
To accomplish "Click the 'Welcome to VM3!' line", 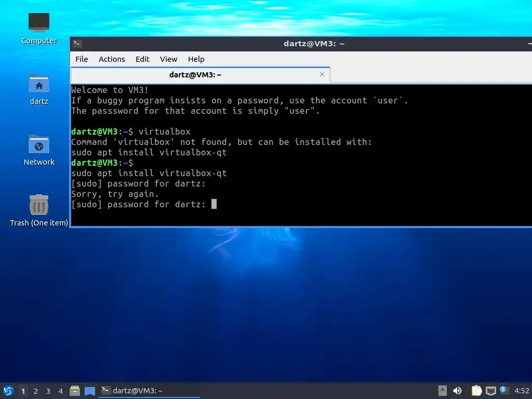I will (x=110, y=90).
